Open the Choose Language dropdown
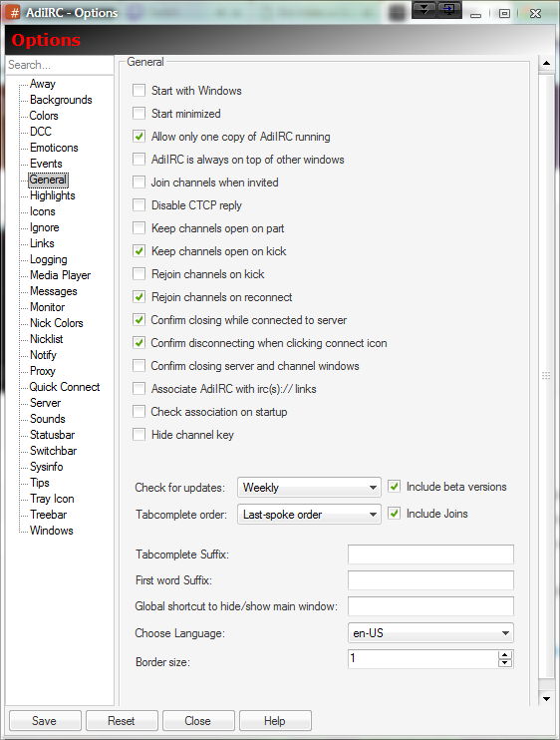560x740 pixels. coord(430,633)
